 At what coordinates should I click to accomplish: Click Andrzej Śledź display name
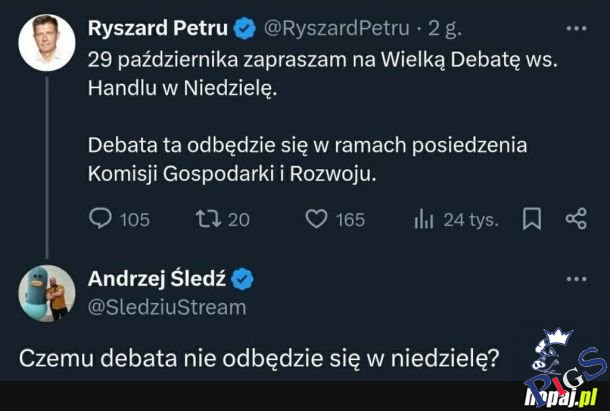[x=157, y=279]
